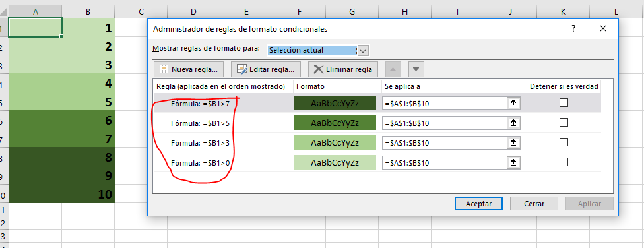Click cell B5 containing value 5
Screen dimensions: 644x248
click(88, 102)
